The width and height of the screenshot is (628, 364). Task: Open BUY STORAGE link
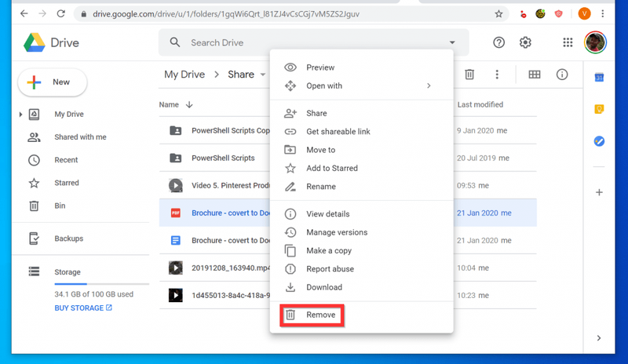[x=83, y=308]
